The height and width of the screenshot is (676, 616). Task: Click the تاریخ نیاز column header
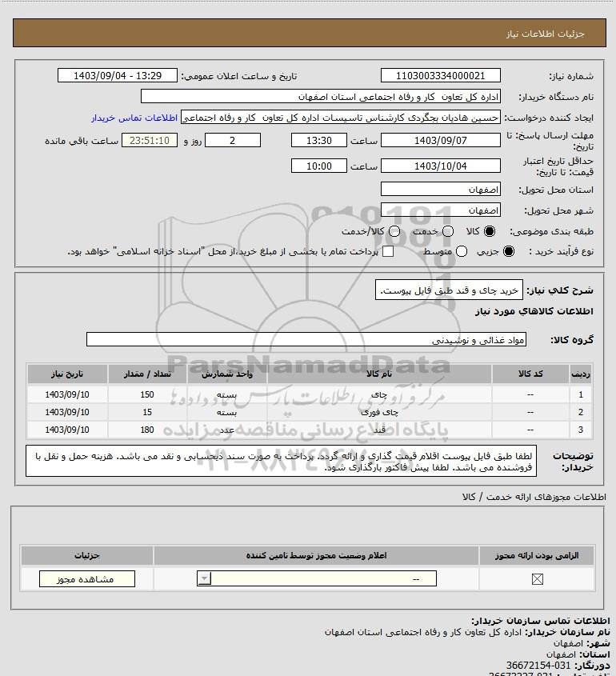coord(67,374)
